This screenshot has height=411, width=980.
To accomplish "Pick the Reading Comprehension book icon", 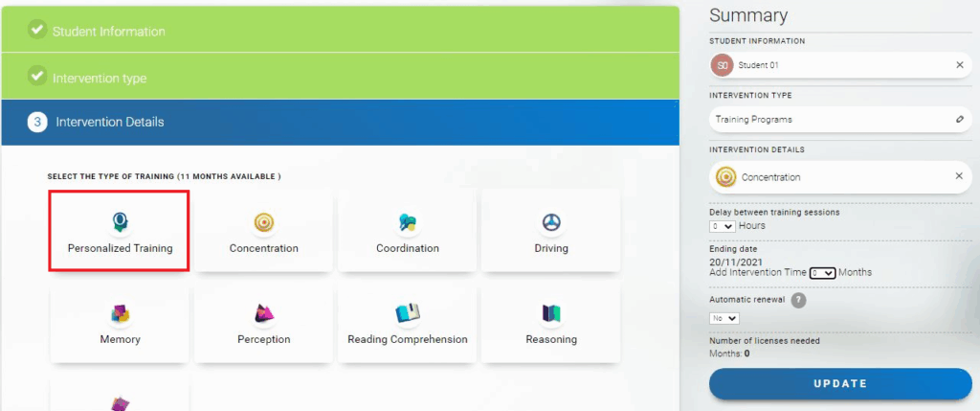I will click(x=408, y=313).
